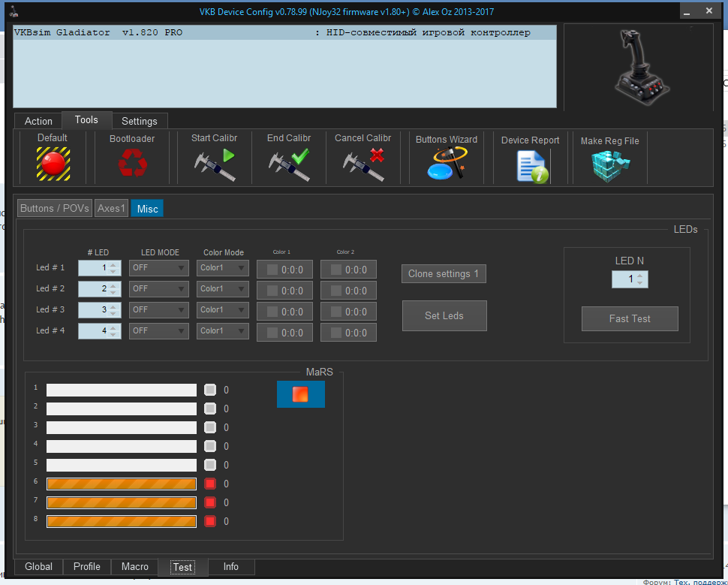The height and width of the screenshot is (585, 728).
Task: Open the Buttons / POVs tab
Action: pos(54,208)
